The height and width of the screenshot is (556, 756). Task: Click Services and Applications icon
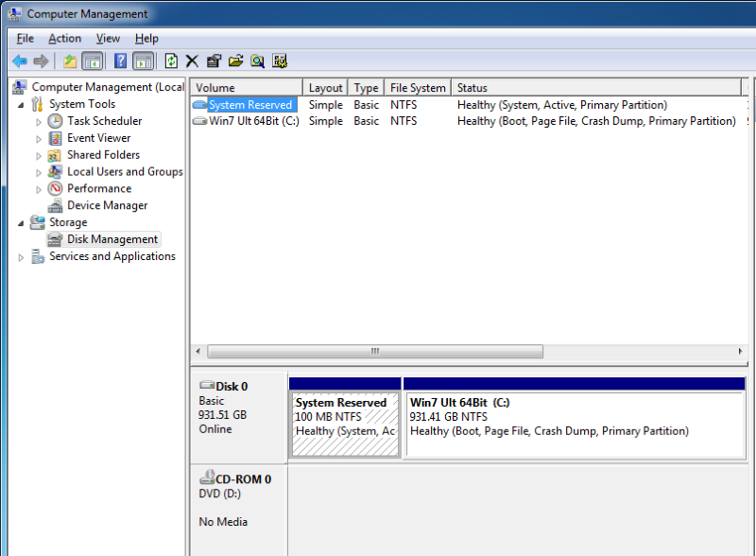[38, 256]
